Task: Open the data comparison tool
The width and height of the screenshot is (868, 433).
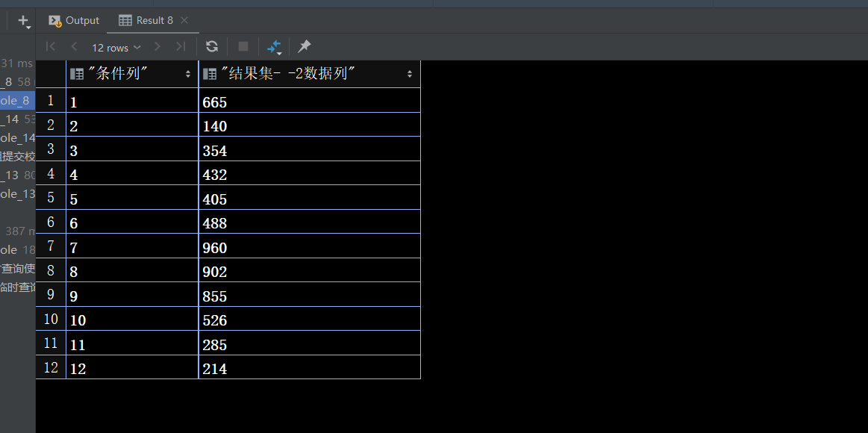Action: pos(273,46)
